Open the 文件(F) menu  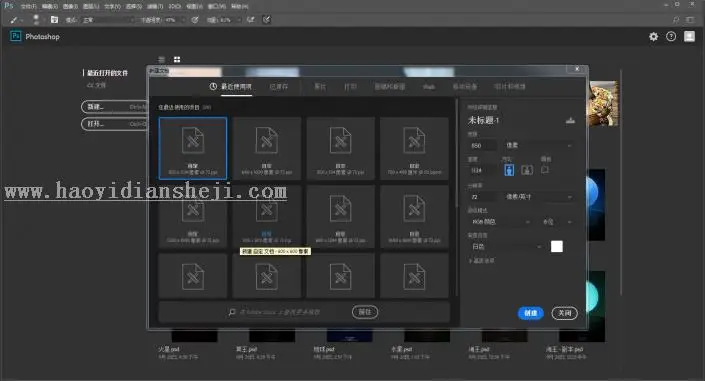pos(28,6)
